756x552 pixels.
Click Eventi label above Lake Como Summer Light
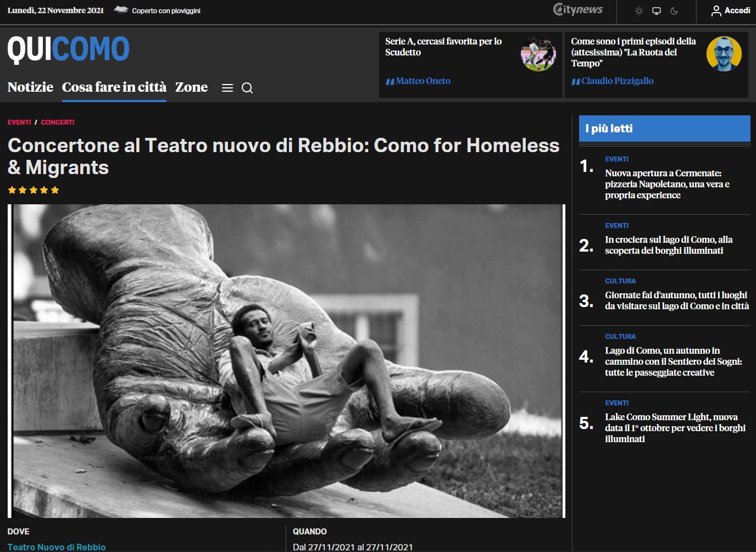click(616, 403)
